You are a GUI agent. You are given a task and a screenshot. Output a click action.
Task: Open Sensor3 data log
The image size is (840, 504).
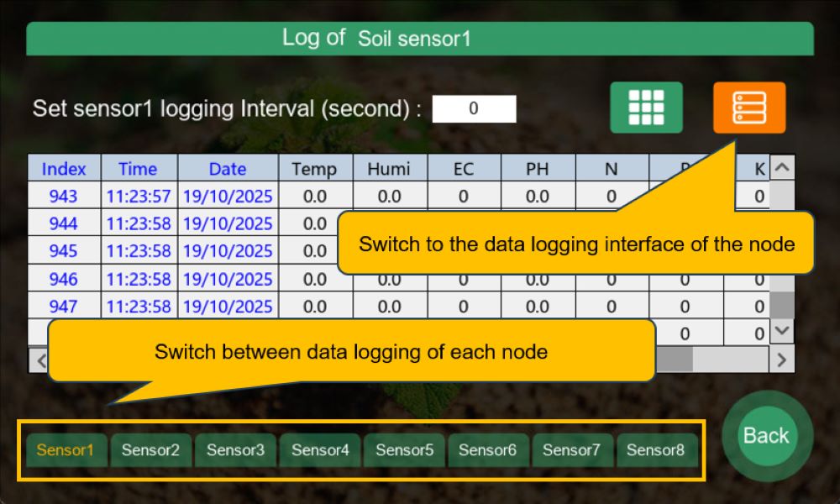[x=235, y=450]
